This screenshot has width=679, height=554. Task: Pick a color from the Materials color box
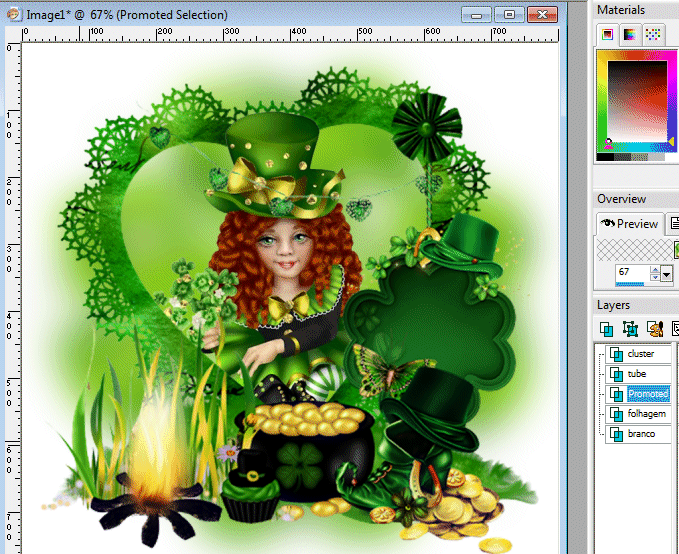637,100
